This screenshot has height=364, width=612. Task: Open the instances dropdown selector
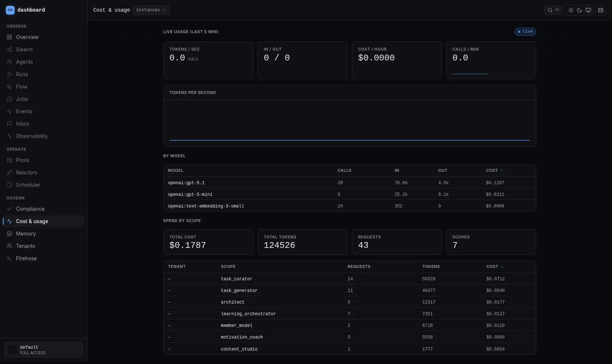tap(151, 10)
